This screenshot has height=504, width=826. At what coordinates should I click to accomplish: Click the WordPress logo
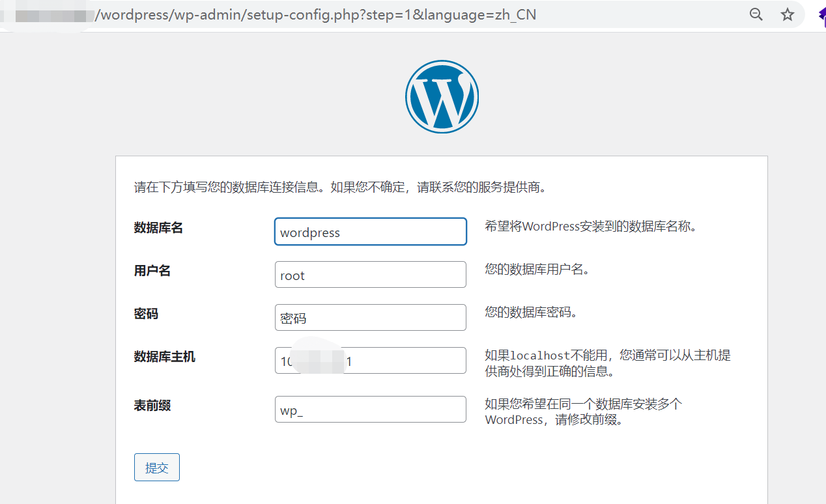click(x=442, y=97)
